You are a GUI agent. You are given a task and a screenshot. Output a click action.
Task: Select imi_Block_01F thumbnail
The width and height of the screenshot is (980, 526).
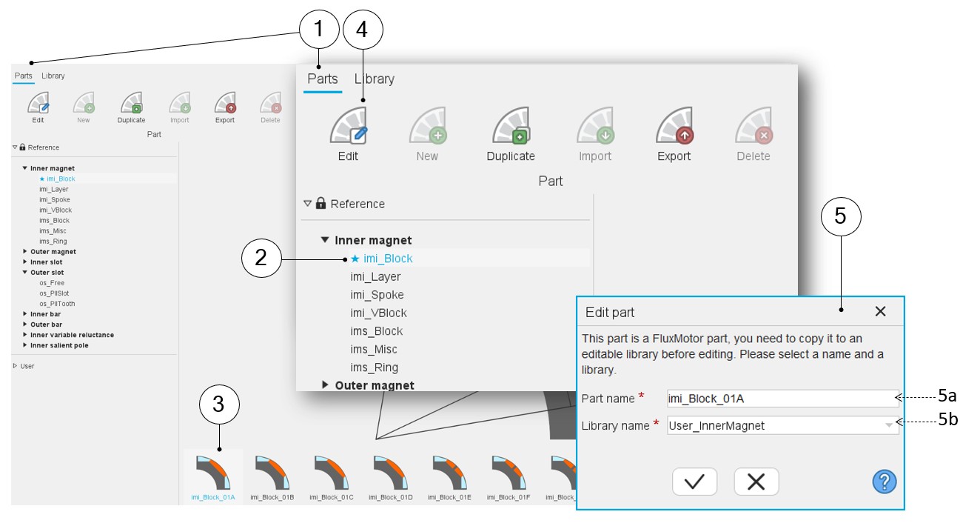point(509,477)
